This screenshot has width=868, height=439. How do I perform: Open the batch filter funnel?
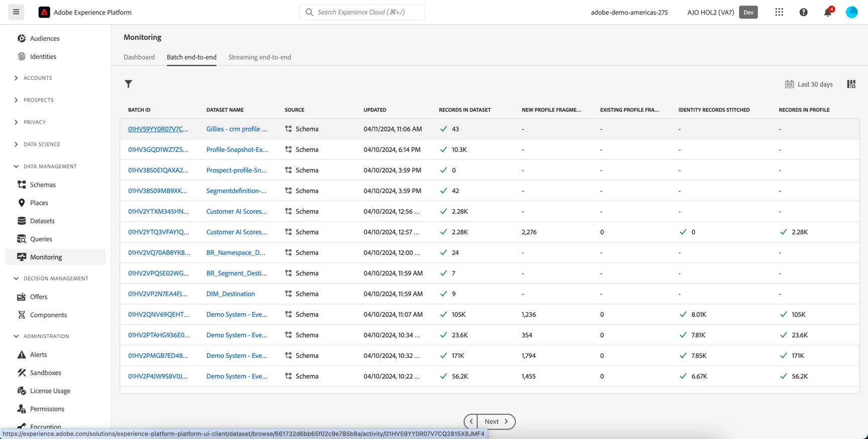tap(129, 84)
